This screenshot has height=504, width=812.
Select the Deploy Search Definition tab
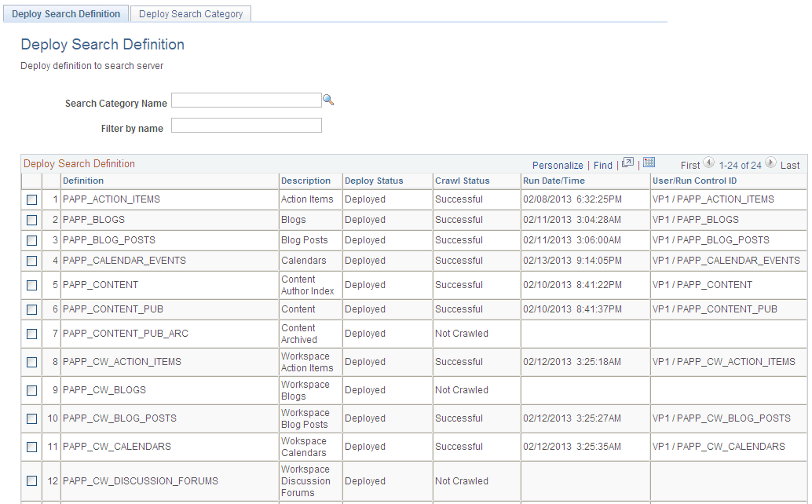point(66,13)
